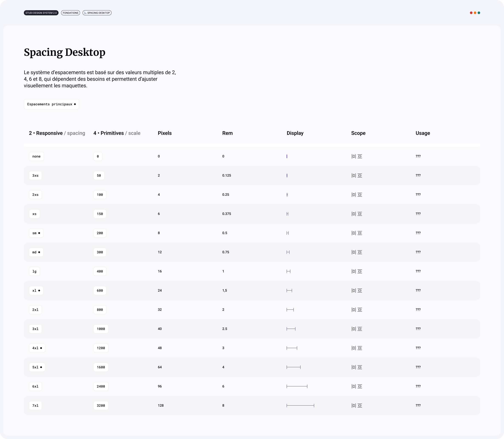This screenshot has height=439, width=504.
Task: Click the Espacements principaux tag
Action: pos(52,104)
